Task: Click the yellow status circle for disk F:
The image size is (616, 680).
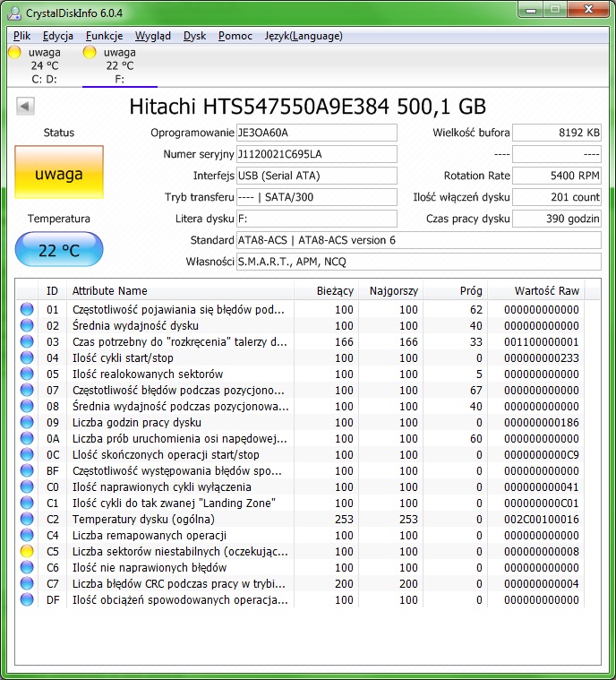Action: [90, 52]
